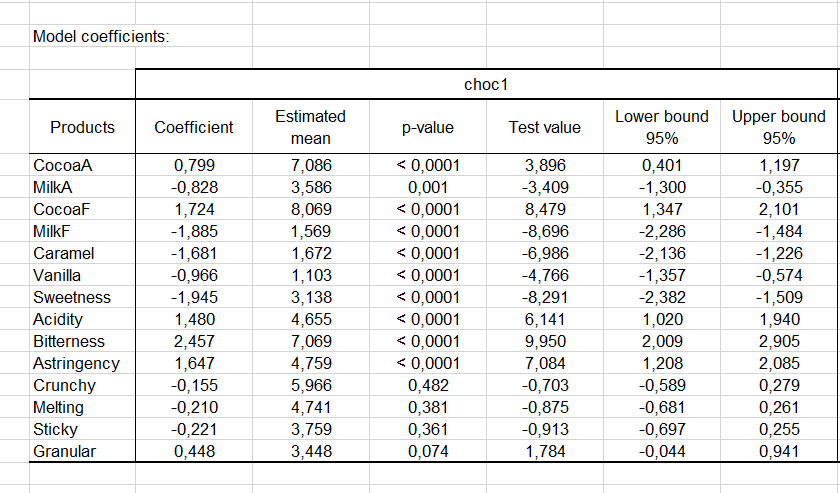The image size is (840, 493).
Task: Click Granular upper bound 0,941
Action: click(778, 451)
